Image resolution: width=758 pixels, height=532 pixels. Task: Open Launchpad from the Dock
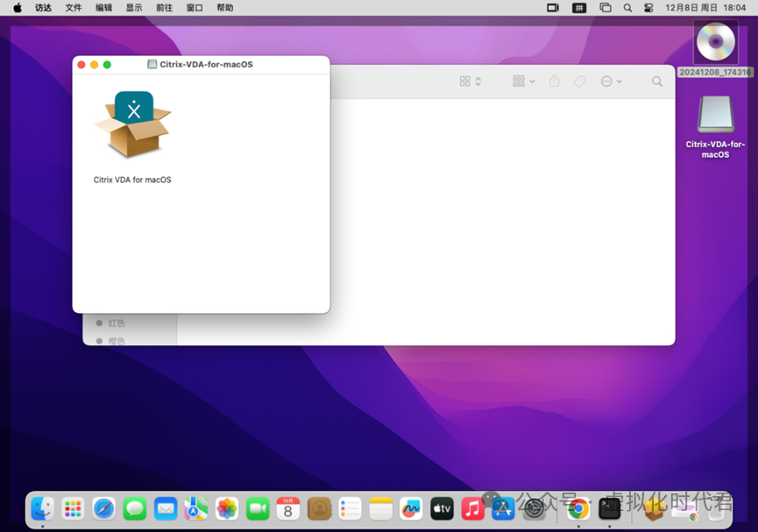coord(73,509)
